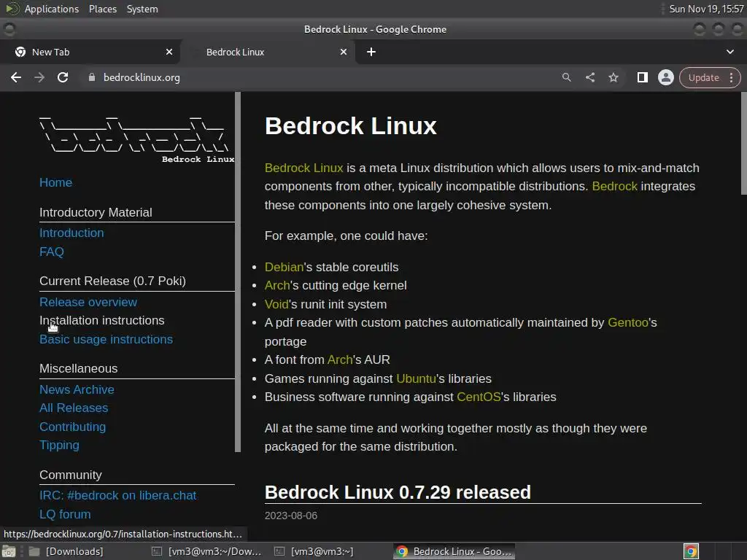
Task: Switch to the New Tab tab
Action: pyautogui.click(x=90, y=52)
